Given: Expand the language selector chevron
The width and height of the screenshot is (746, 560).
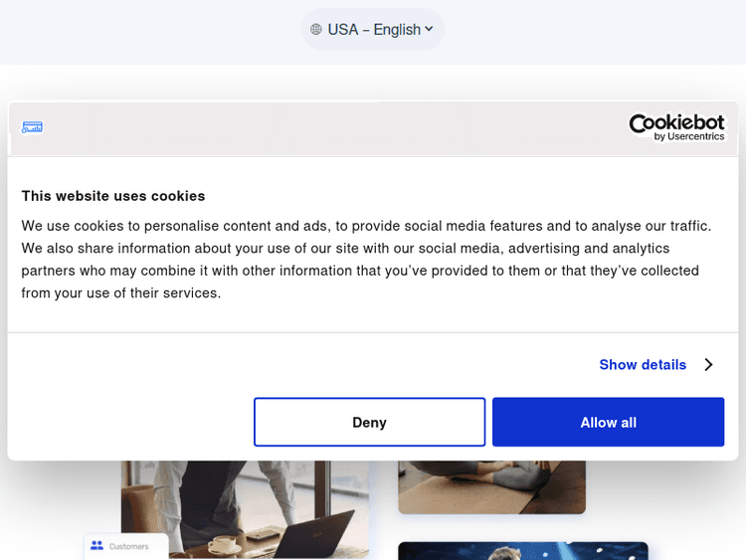Looking at the screenshot, I should tap(430, 29).
